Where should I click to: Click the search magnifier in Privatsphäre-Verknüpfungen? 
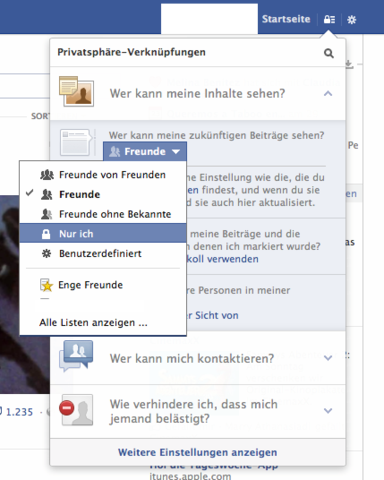[x=329, y=53]
